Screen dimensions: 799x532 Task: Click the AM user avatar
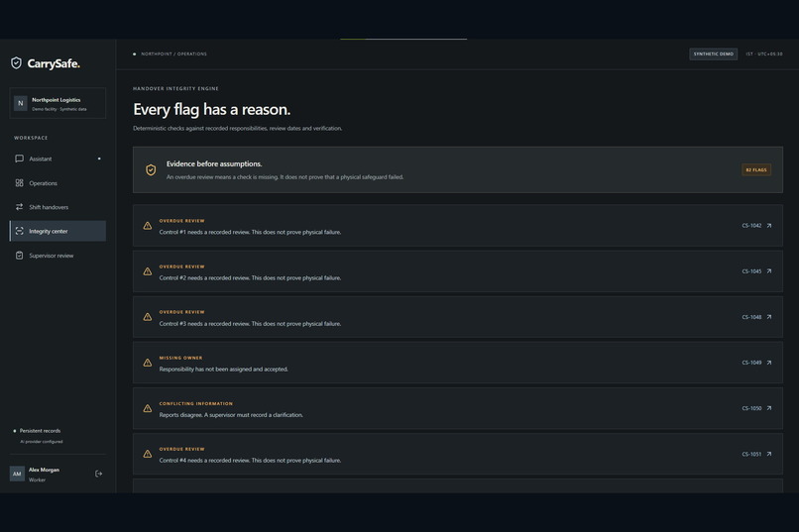coord(17,474)
